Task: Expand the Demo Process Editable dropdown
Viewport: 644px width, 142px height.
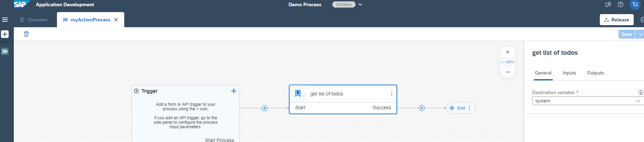Action: pos(360,4)
